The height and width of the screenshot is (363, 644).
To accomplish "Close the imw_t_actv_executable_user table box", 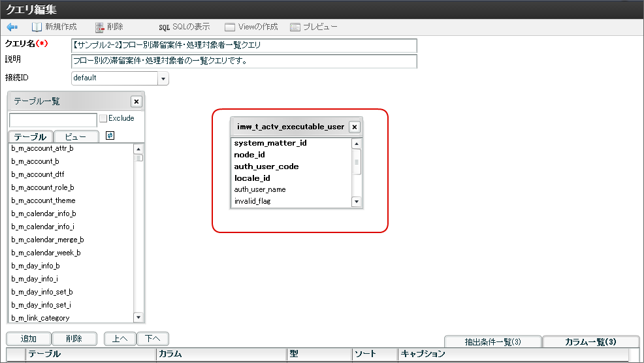I will point(355,127).
